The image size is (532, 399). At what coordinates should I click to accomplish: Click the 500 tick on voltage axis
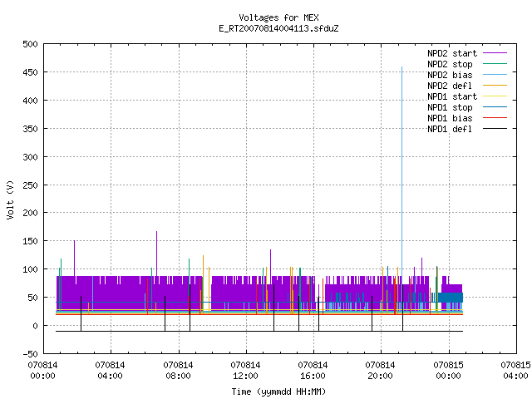[x=30, y=44]
